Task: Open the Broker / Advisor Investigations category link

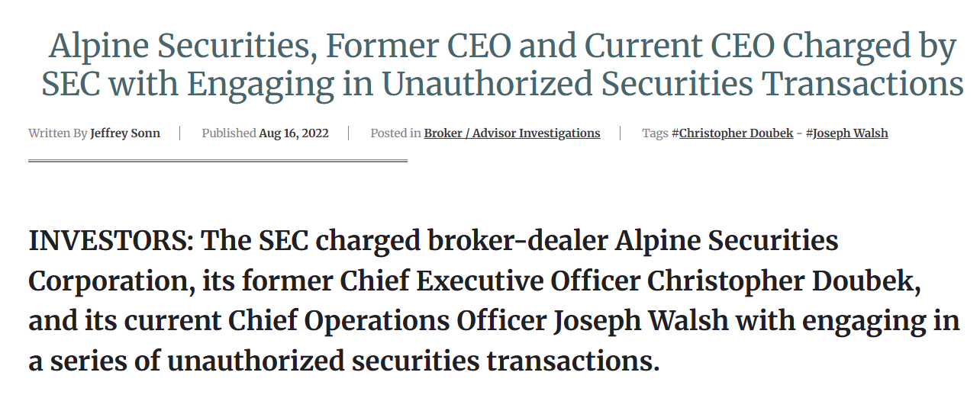Action: pos(512,133)
